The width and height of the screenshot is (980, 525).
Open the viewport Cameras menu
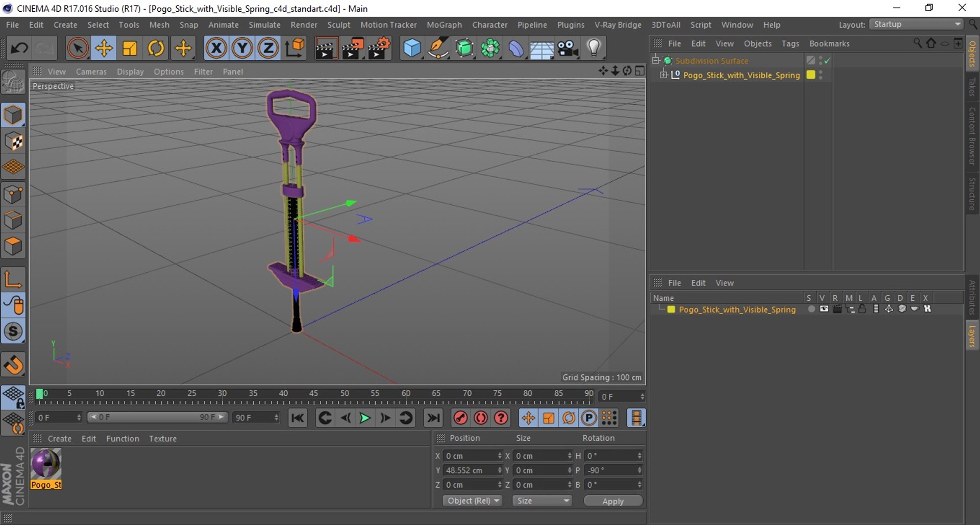[x=91, y=72]
